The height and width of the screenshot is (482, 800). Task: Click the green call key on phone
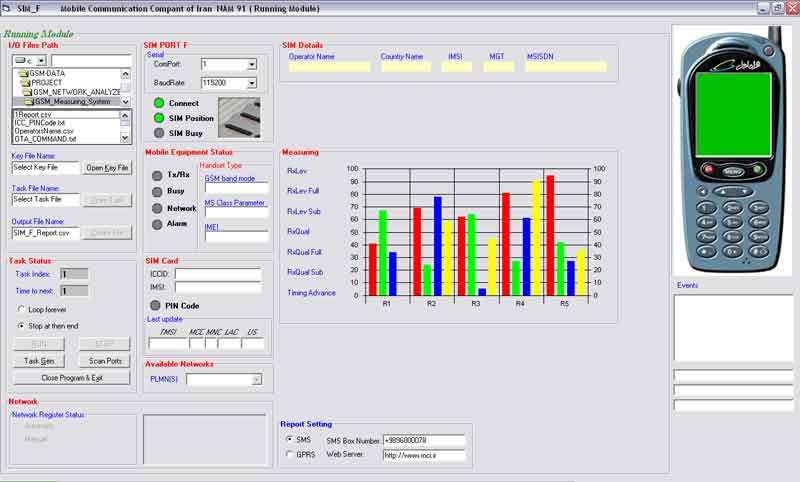coord(758,168)
